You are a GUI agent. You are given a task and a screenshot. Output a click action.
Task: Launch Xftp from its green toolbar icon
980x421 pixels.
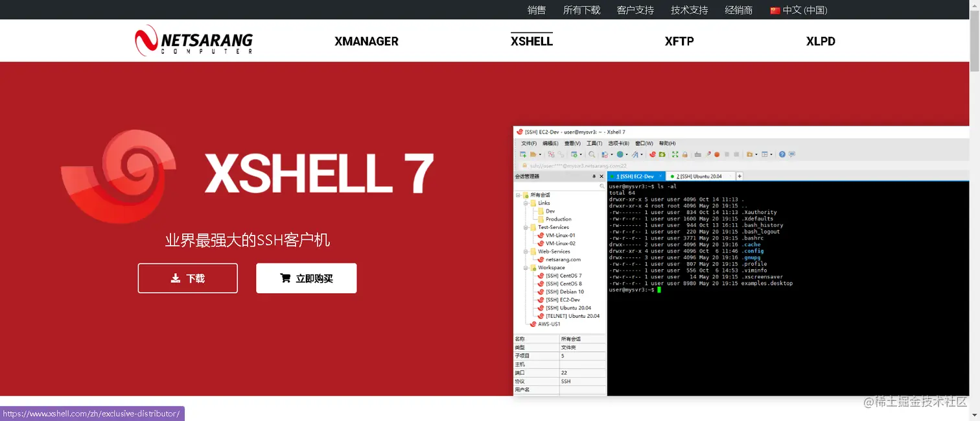coord(662,154)
